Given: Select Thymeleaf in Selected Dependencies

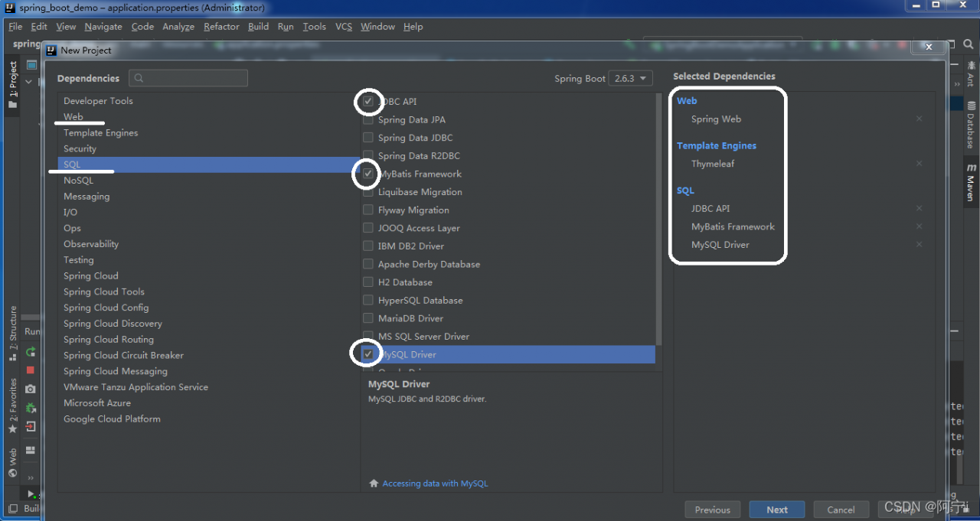Looking at the screenshot, I should coord(713,164).
